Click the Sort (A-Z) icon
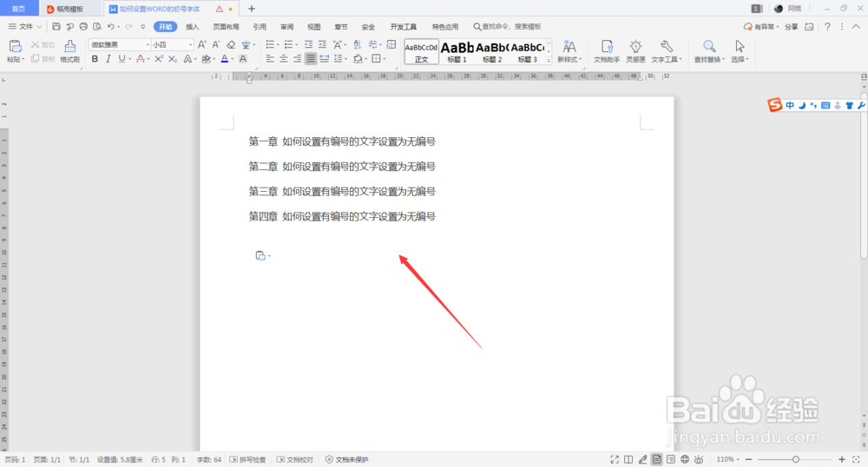Screen dimensions: 868x467 357,45
